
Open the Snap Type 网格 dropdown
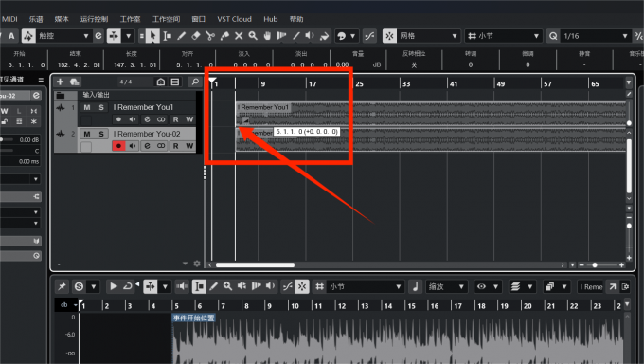click(x=428, y=36)
